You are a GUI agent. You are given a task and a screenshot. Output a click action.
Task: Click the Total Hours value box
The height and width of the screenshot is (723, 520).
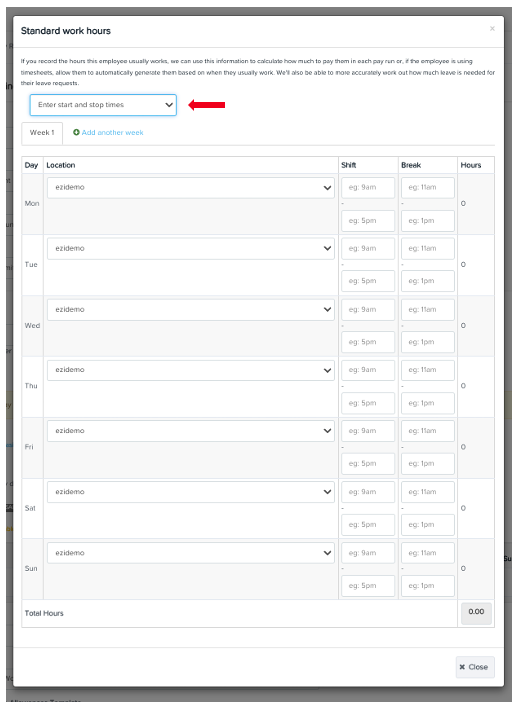tap(476, 613)
